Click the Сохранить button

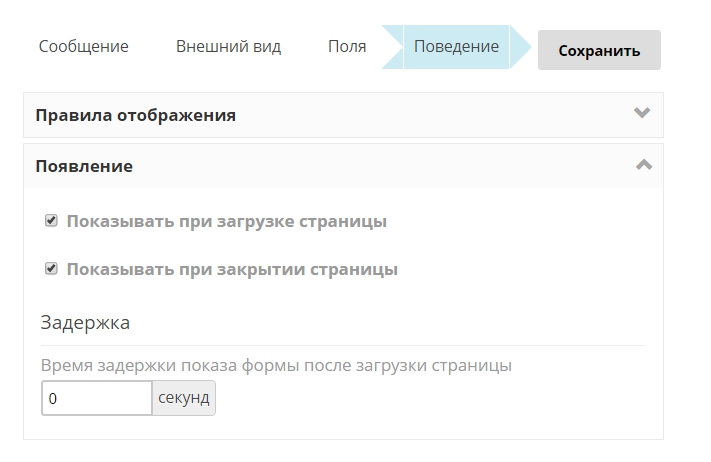598,50
